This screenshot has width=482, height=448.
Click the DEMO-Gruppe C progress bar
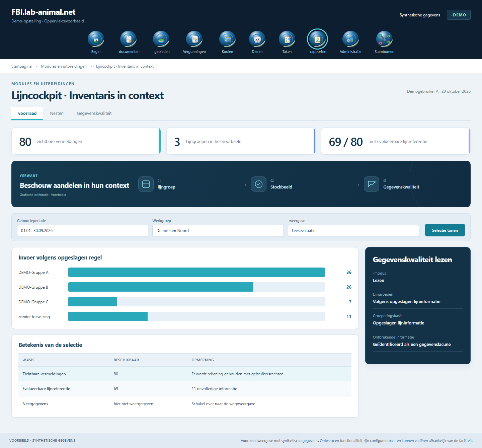tap(196, 302)
